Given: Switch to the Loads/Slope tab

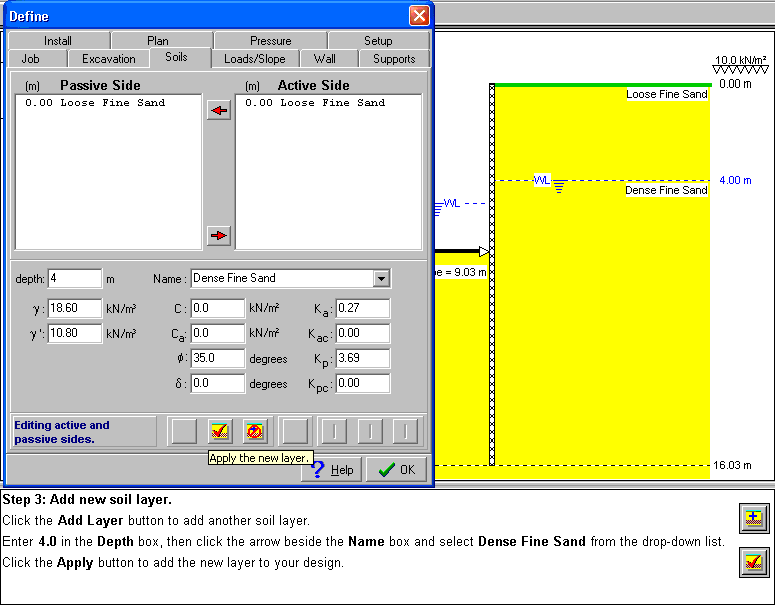Looking at the screenshot, I should coord(254,59).
